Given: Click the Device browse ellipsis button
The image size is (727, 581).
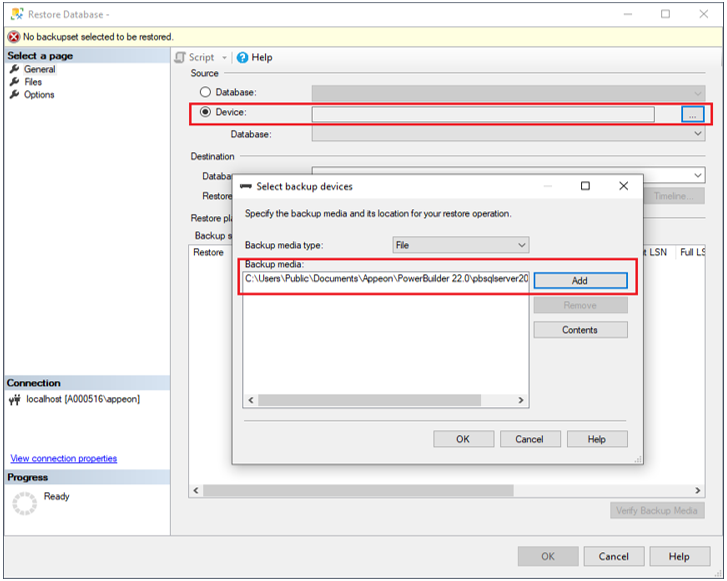Looking at the screenshot, I should click(692, 115).
